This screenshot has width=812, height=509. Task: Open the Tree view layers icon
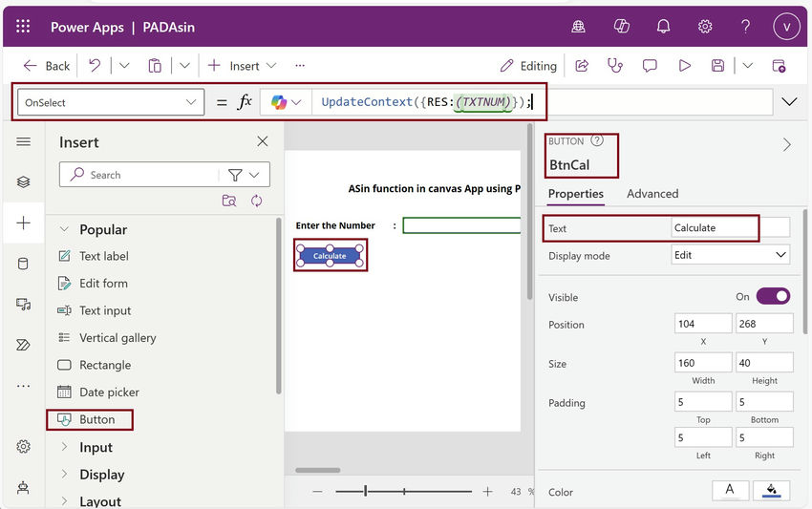(x=23, y=181)
